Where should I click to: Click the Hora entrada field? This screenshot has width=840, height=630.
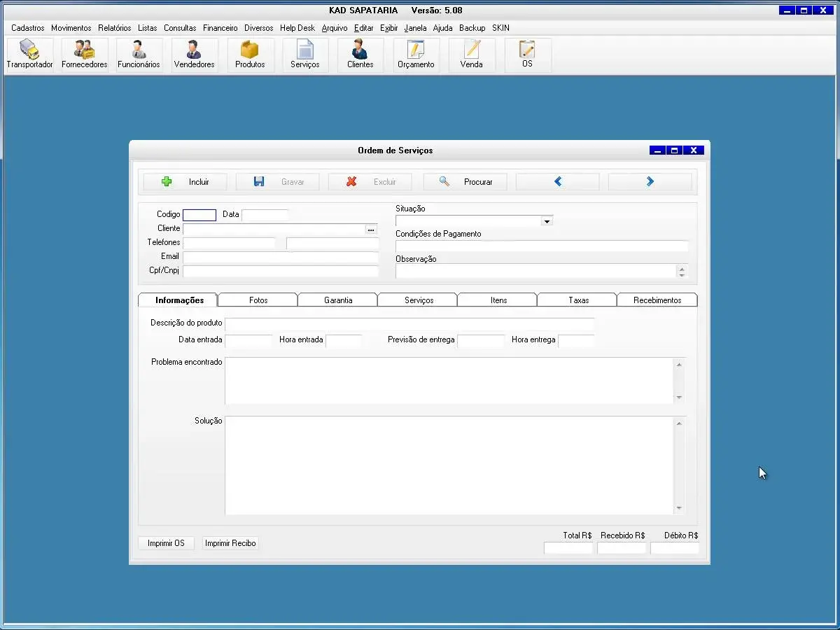(x=344, y=341)
